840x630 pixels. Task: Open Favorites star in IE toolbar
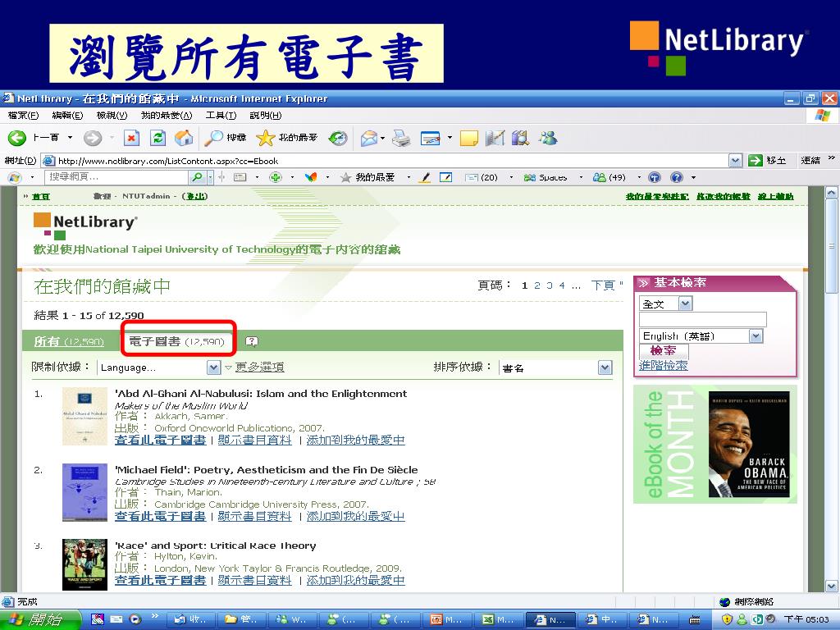(x=265, y=138)
